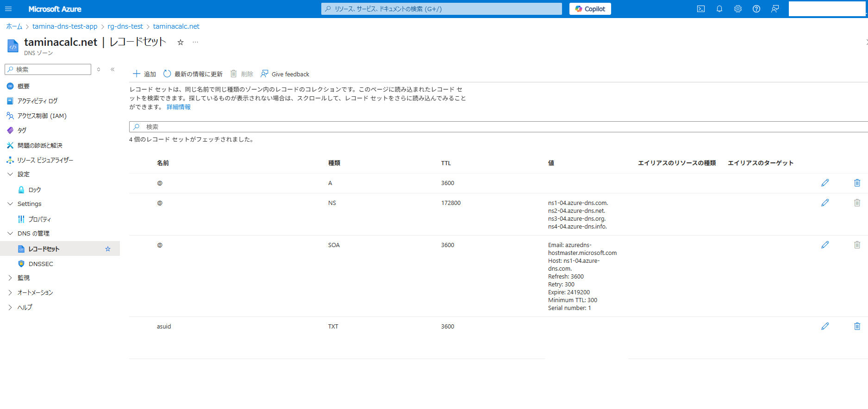Click the 追加 button
Screen dimensions: 868x409
144,74
